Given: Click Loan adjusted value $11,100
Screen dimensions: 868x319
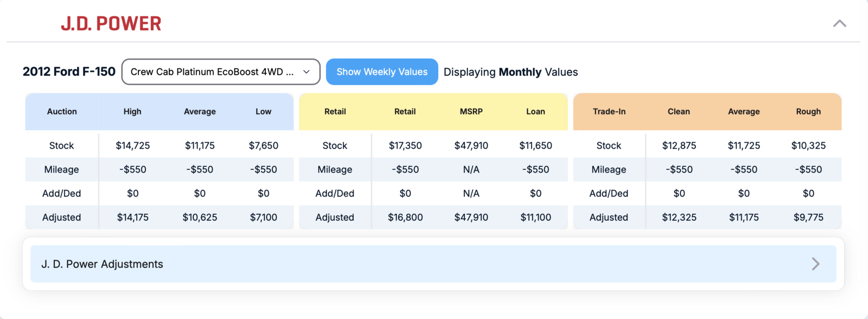Looking at the screenshot, I should pyautogui.click(x=535, y=218).
